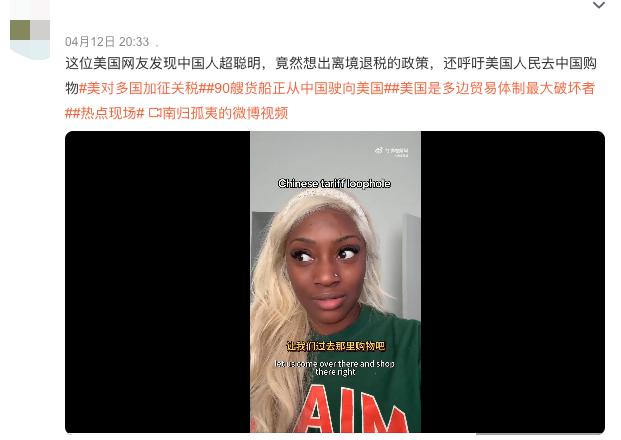Click the black right letterbox of video

[513, 282]
